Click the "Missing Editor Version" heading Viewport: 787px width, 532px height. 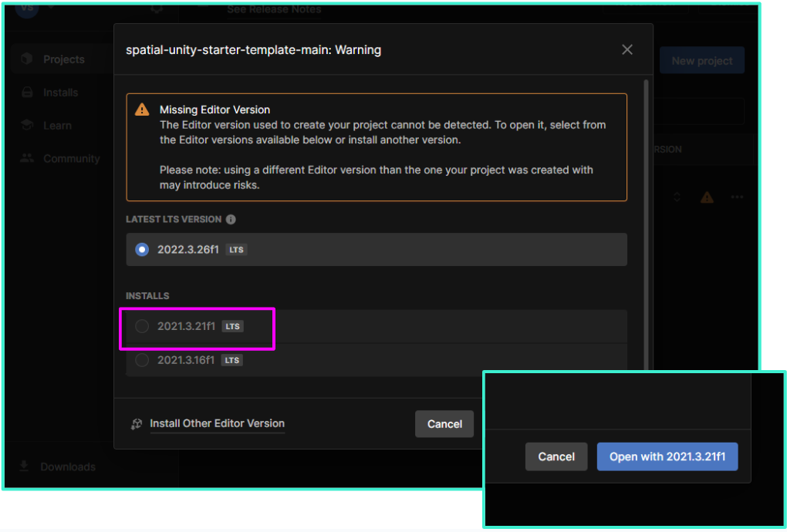click(214, 109)
